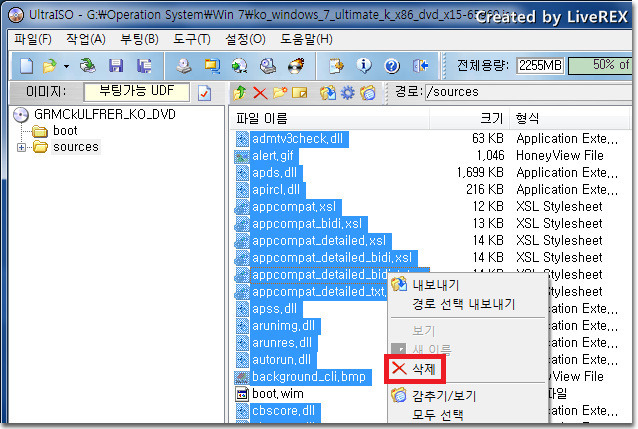638x429 pixels.
Task: Select the cbscore.dll file
Action: (x=284, y=411)
